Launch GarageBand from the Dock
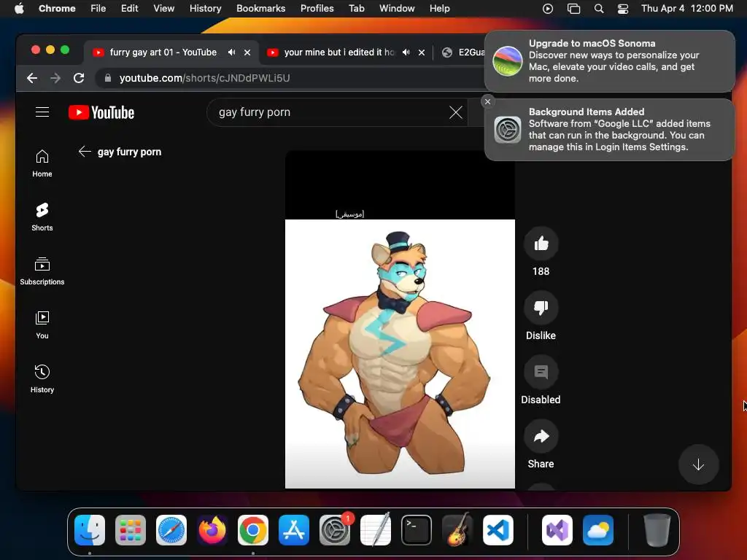 (x=457, y=530)
